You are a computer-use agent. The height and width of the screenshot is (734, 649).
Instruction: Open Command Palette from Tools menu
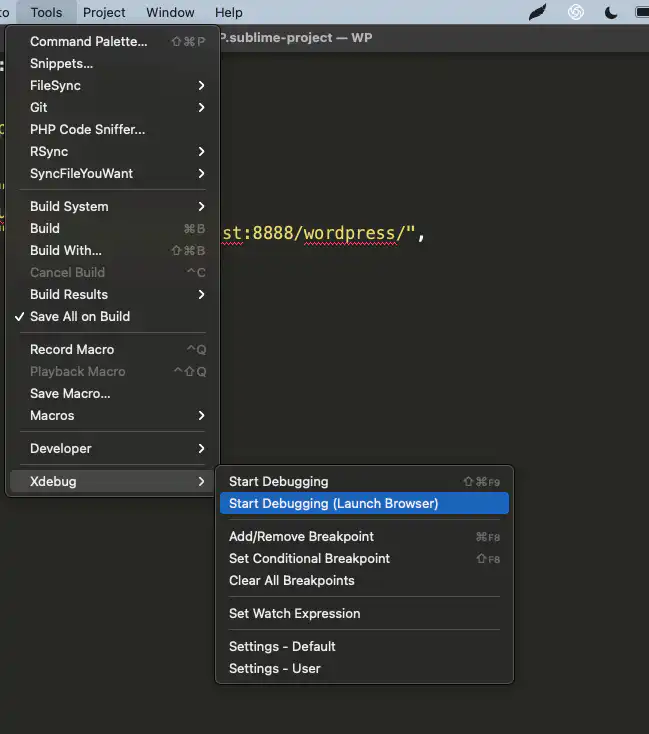(88, 41)
